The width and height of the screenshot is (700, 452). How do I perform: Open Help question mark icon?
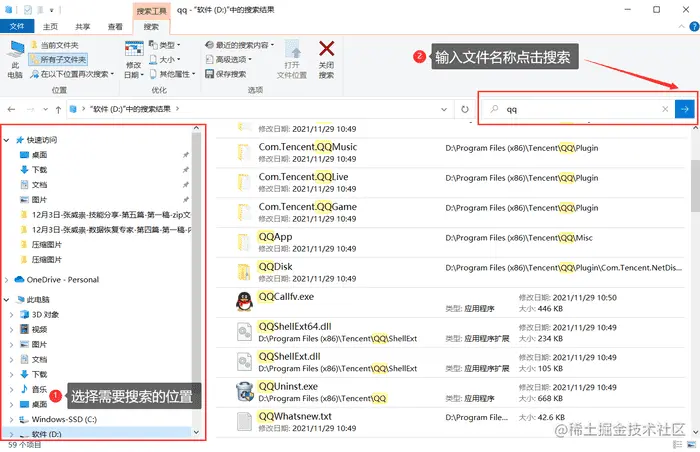[x=694, y=27]
